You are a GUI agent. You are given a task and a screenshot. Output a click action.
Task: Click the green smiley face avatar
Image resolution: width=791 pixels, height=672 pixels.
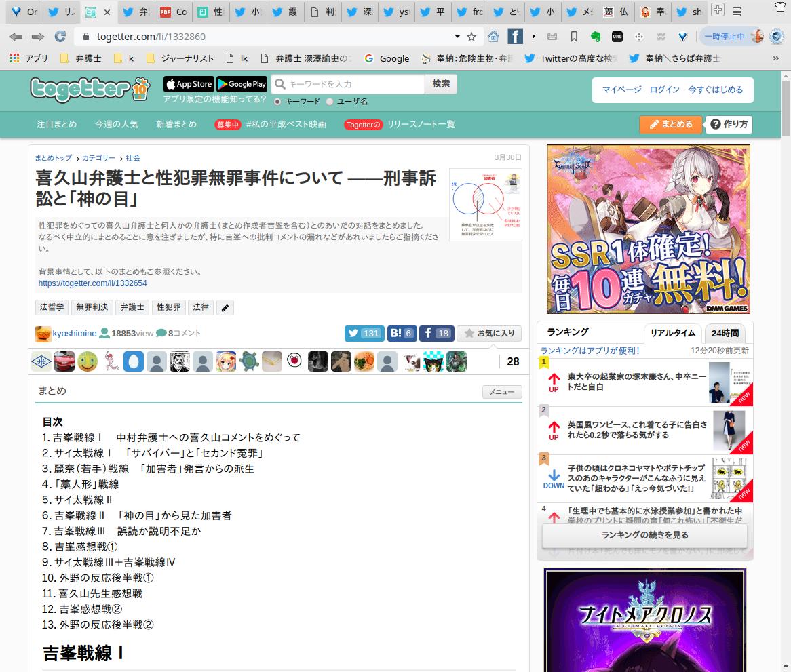(88, 361)
